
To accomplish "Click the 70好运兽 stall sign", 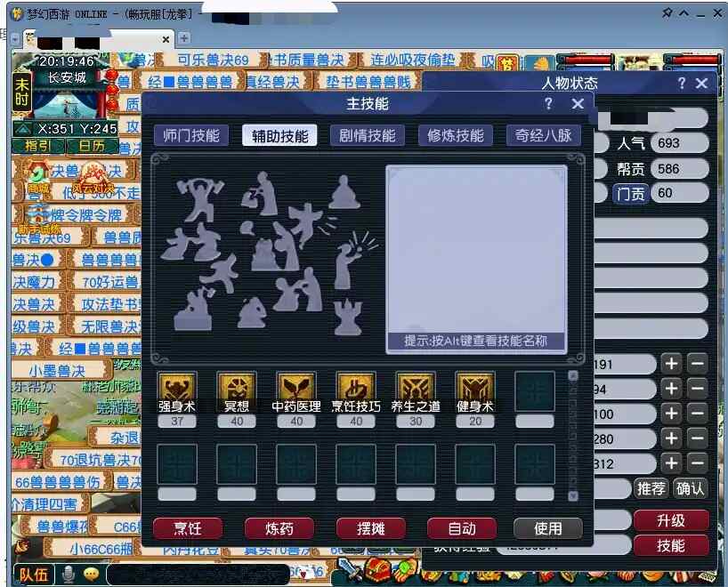I will coord(107,282).
